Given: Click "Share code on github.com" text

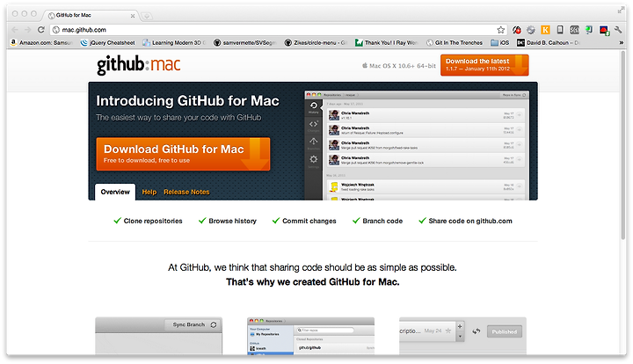Looking at the screenshot, I should pyautogui.click(x=470, y=222).
